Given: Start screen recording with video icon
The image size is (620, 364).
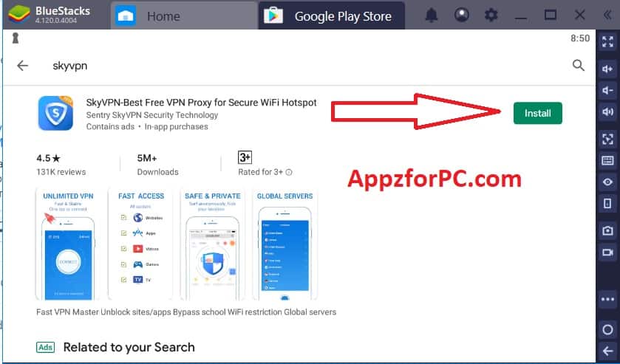Looking at the screenshot, I should pos(607,253).
